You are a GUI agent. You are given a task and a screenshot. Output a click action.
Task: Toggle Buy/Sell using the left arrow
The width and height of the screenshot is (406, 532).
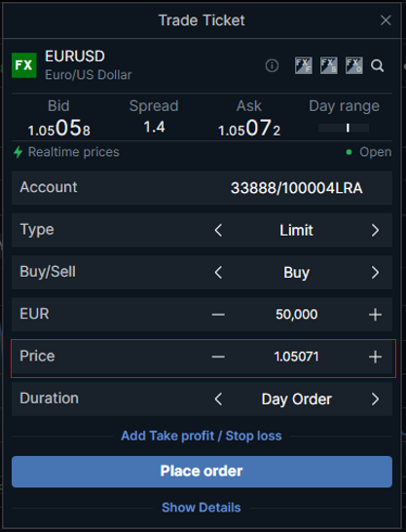tap(219, 273)
